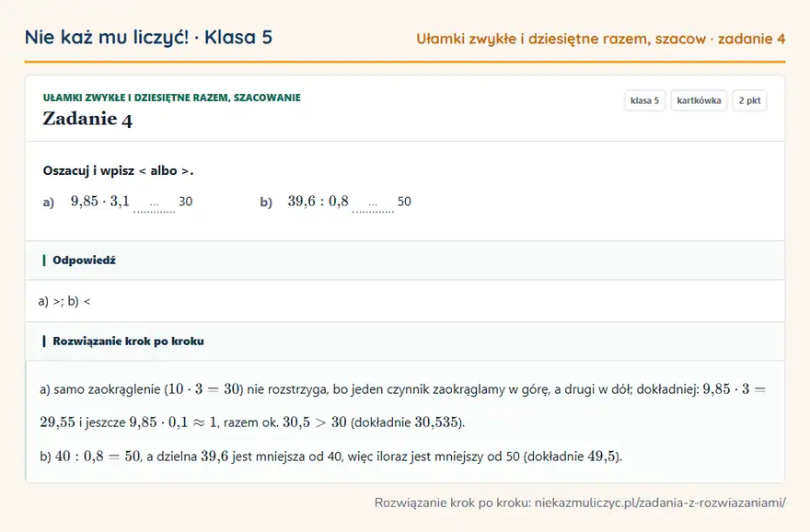Click the 'Rozwiązanie krok po kroku' section header
The width and height of the screenshot is (810, 532).
[x=405, y=341]
